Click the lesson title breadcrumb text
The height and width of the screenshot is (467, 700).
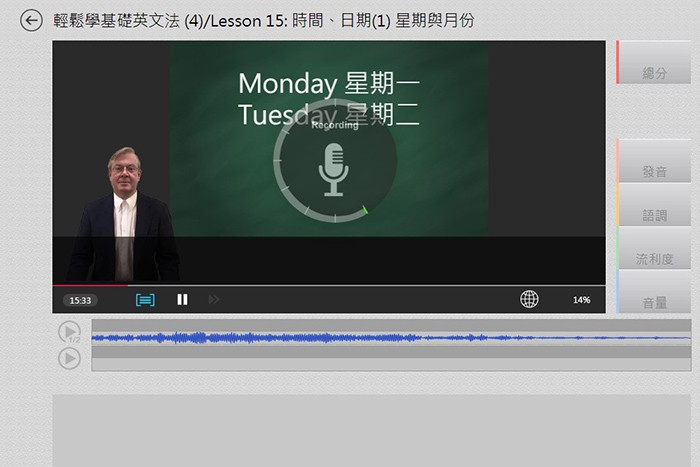(x=263, y=20)
